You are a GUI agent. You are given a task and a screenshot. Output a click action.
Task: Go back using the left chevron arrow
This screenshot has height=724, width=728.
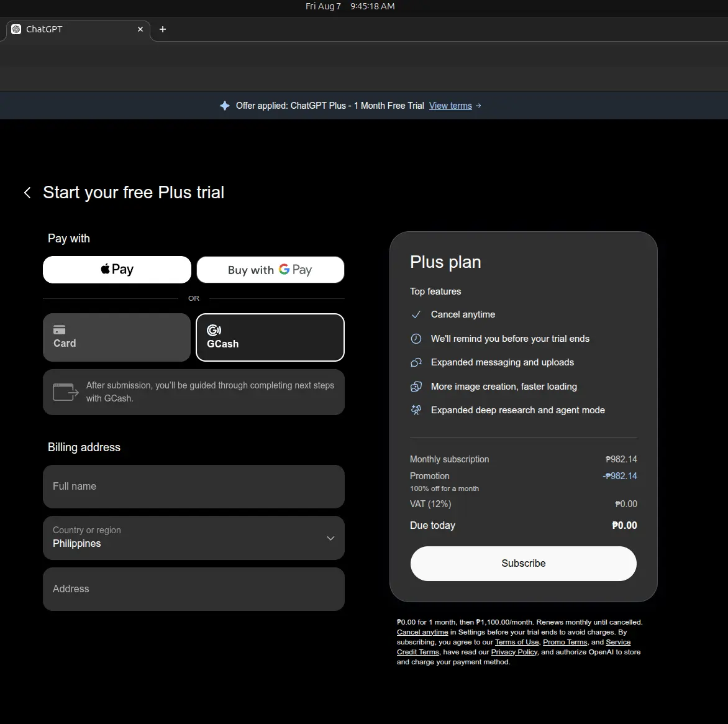point(27,193)
